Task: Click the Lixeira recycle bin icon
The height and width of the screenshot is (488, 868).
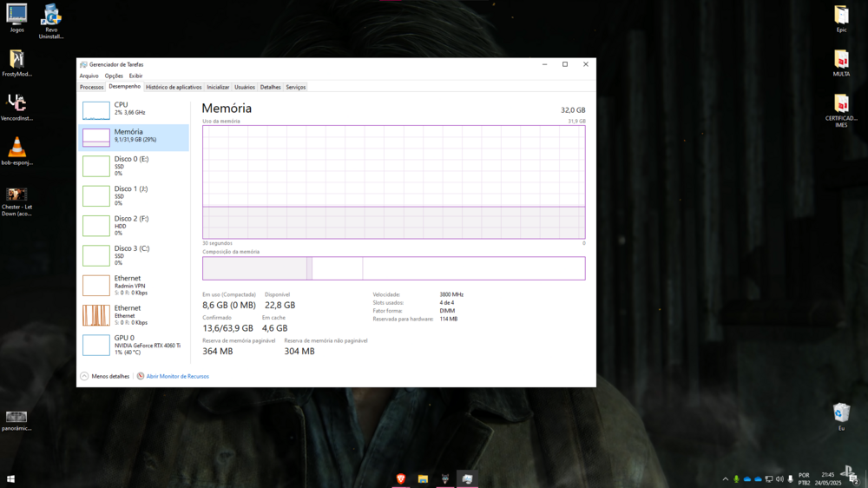Action: coord(840,413)
